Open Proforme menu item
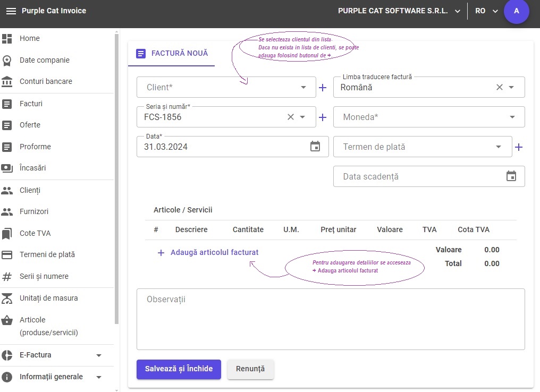 pyautogui.click(x=35, y=147)
